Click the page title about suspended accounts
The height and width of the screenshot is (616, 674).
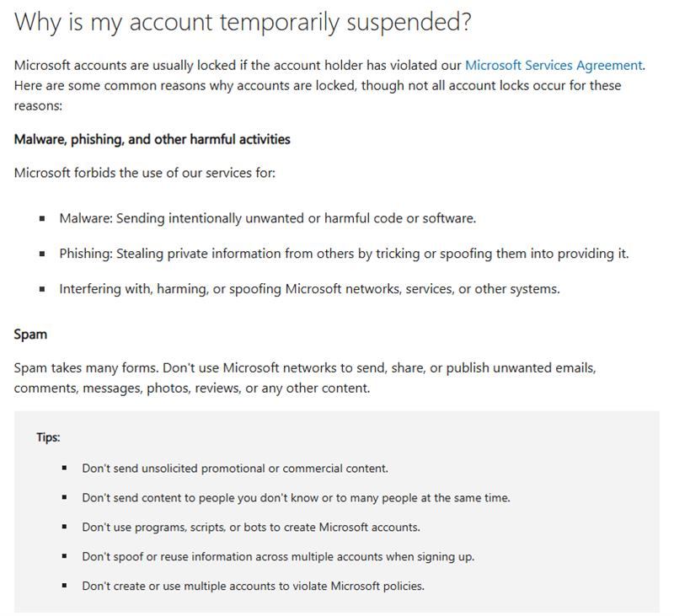pos(243,22)
